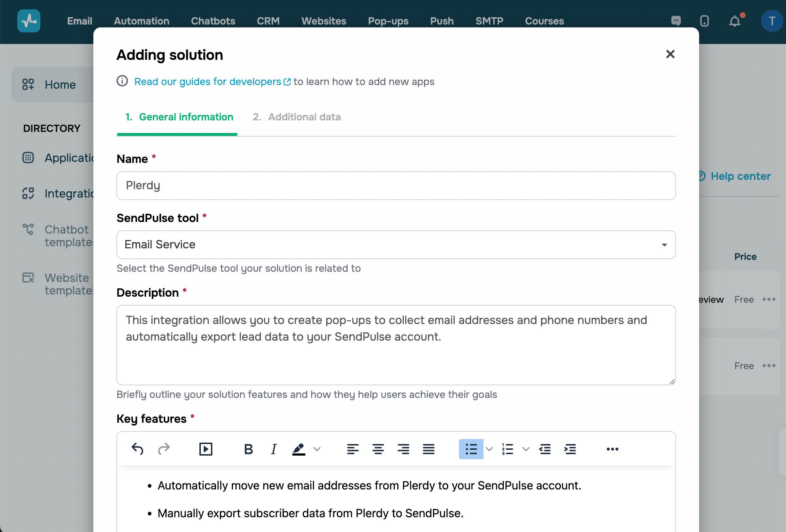Click the Name input field containing Plerdy

(396, 186)
